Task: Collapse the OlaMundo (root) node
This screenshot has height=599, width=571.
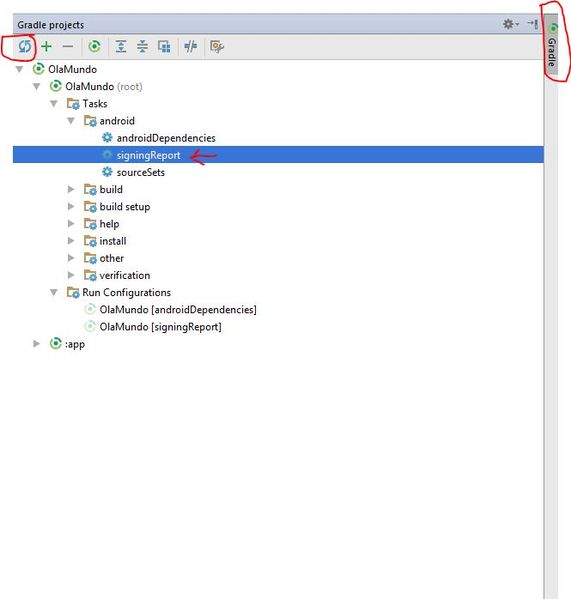Action: point(37,86)
